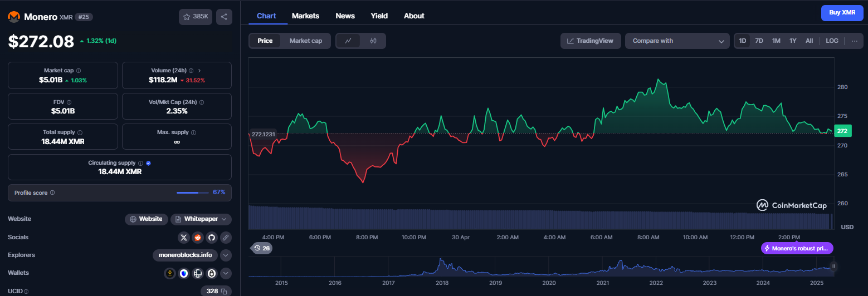868x296 pixels.
Task: Open the Website link button
Action: coord(146,219)
